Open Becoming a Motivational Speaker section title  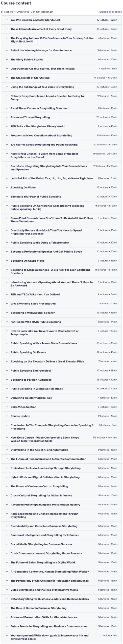[33, 313]
